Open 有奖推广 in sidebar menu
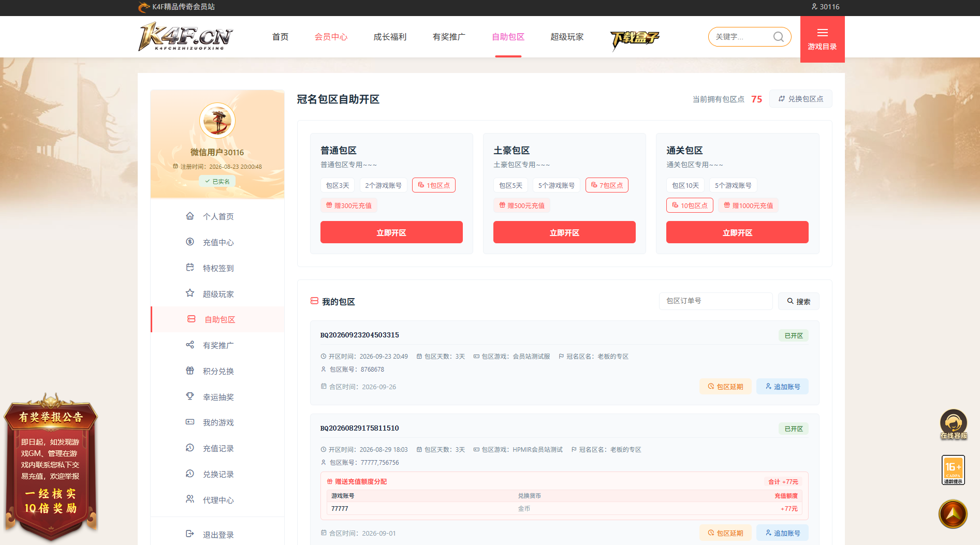Screen dimensions: 980x545 [x=217, y=345]
